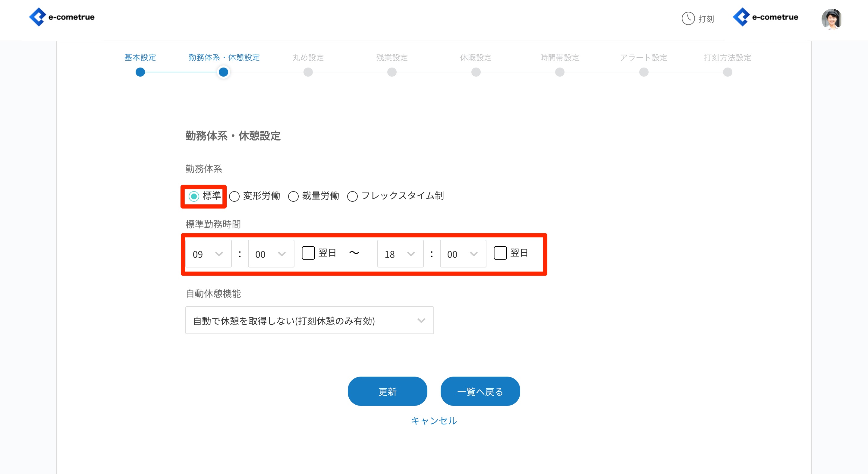Click the 丸め設定 step dot
This screenshot has width=868, height=474.
pos(308,72)
